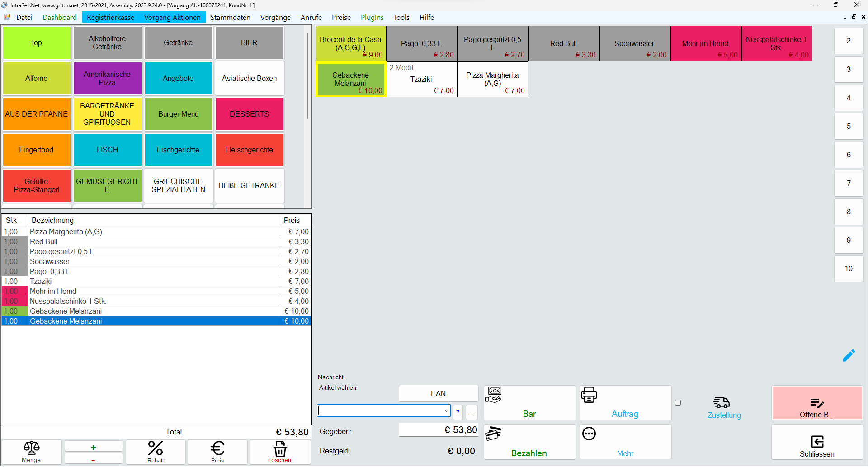Click the Auftrag printer icon
Viewport: 868px width, 467px height.
[x=589, y=395]
